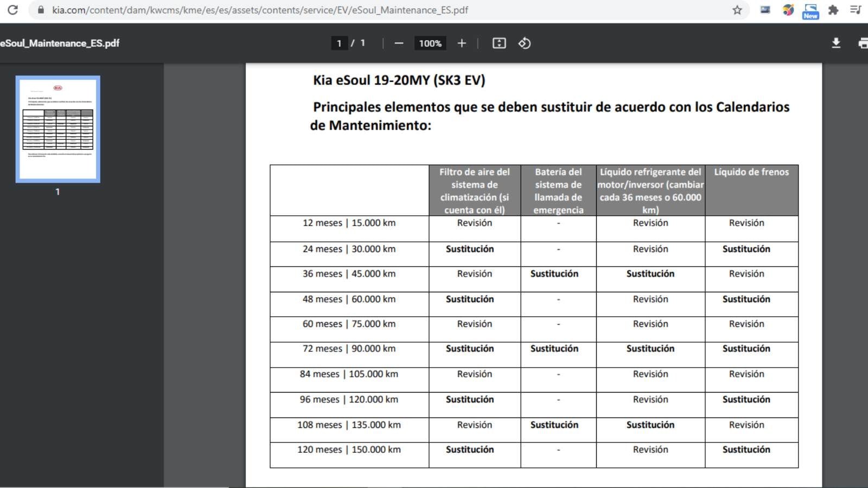The height and width of the screenshot is (488, 868).
Task: Reload the page with the refresh icon
Action: coord(12,10)
